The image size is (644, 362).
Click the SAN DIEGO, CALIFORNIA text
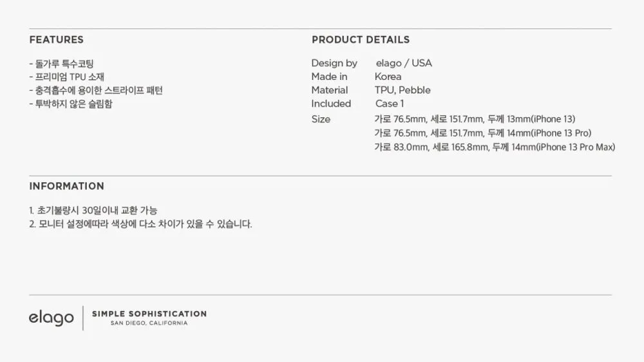coord(149,323)
